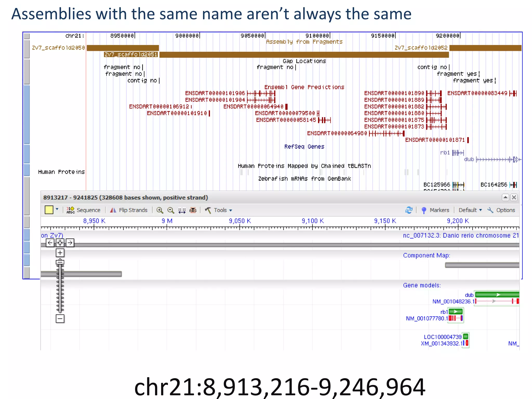Click the Ensembl Gene Predictions track title
Image resolution: width=532 pixels, height=399 pixels.
pos(304,87)
